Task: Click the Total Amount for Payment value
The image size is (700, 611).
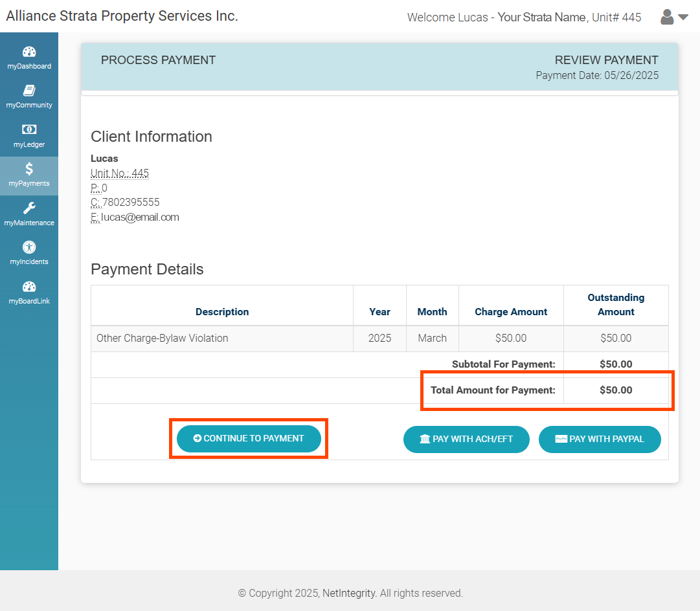Action: click(616, 390)
